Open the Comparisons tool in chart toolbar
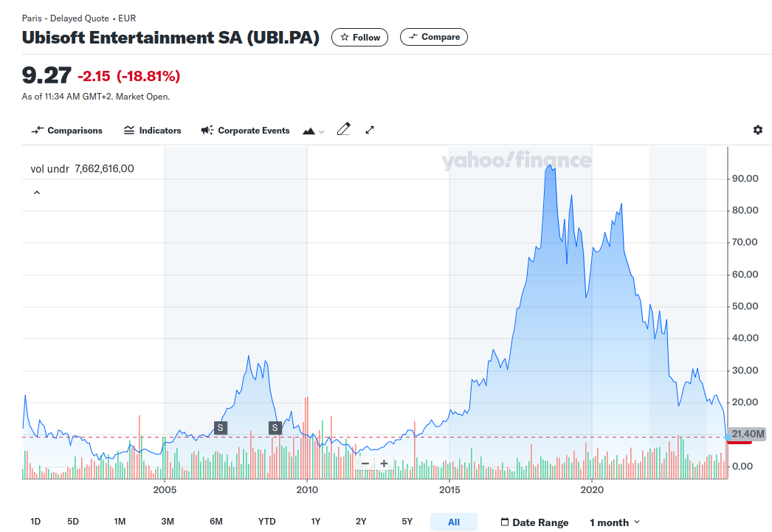This screenshot has height=532, width=772. click(67, 131)
